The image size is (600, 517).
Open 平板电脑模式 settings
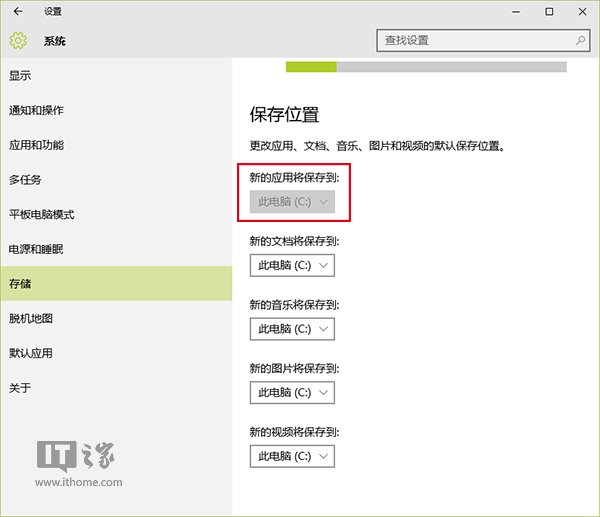[116, 214]
